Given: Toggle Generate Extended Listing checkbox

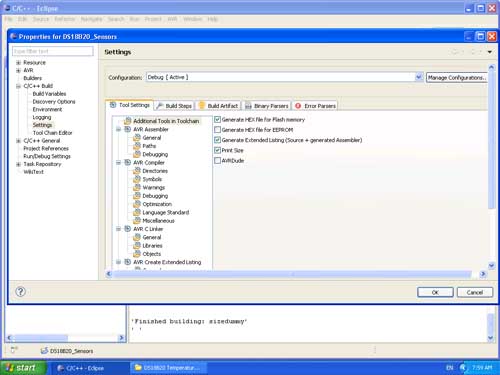Looking at the screenshot, I should click(217, 140).
